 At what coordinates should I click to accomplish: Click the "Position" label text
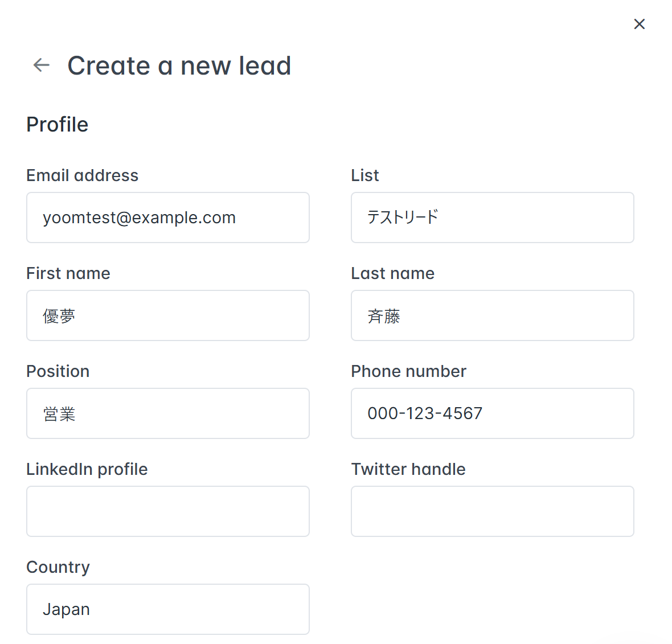[58, 371]
